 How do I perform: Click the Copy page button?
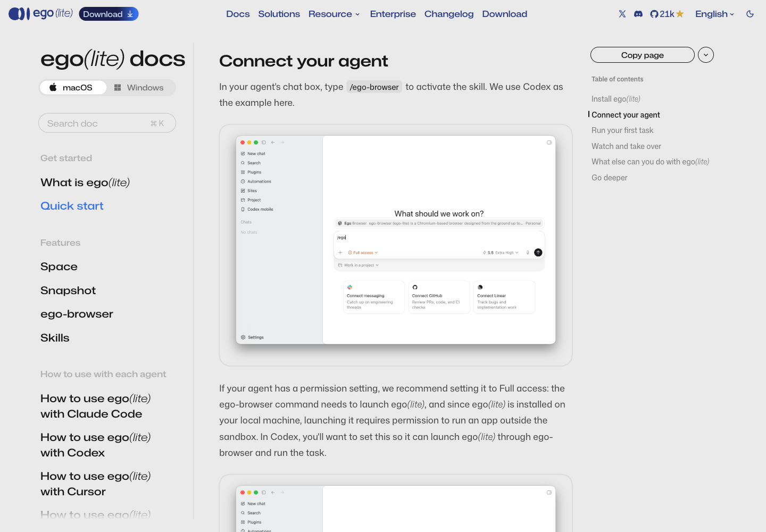643,55
